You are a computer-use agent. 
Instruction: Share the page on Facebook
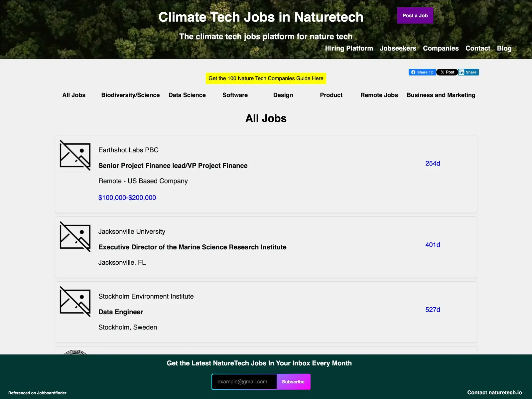click(422, 72)
